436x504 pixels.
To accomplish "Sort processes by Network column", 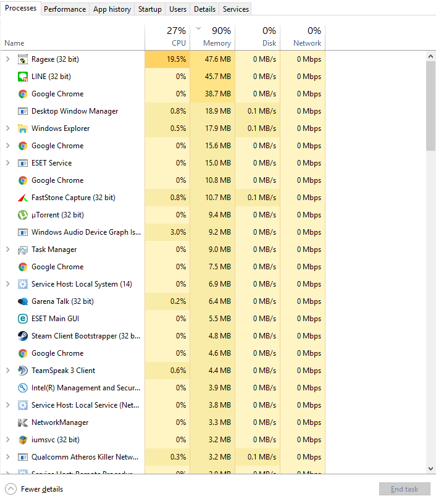I will tap(303, 38).
